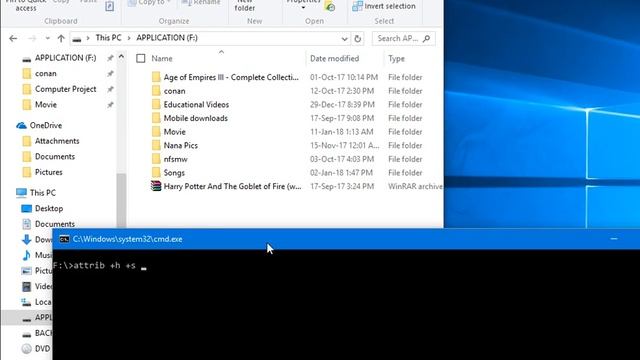Click Invert selection in the ribbon
This screenshot has height=360, width=640.
[x=384, y=6]
